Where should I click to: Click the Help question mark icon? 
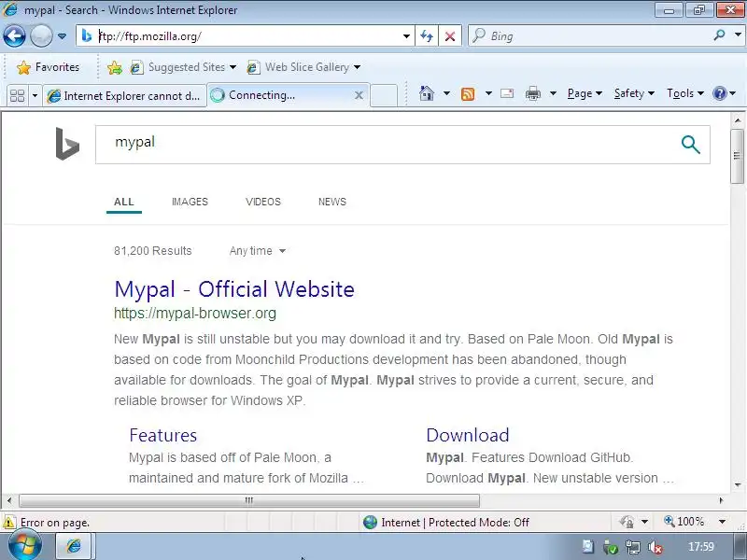point(719,93)
